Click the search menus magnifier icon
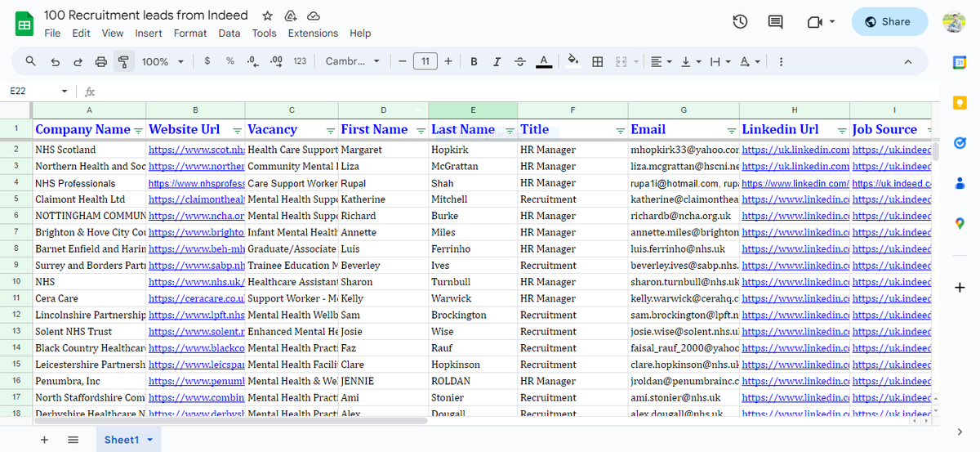Image resolution: width=980 pixels, height=452 pixels. 31,61
